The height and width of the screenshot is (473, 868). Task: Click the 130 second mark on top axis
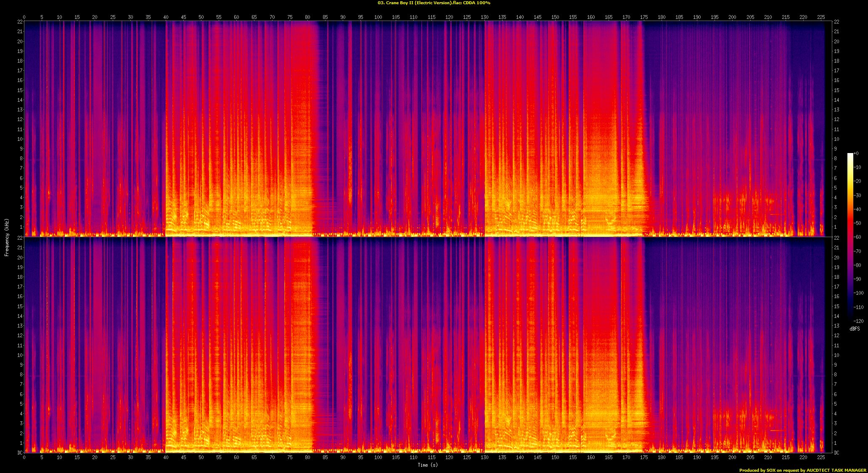coord(485,17)
